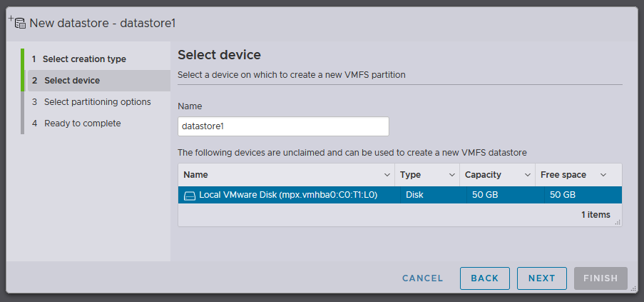Sort by the Type column header
Screen dimensions: 644x302
(x=427, y=175)
